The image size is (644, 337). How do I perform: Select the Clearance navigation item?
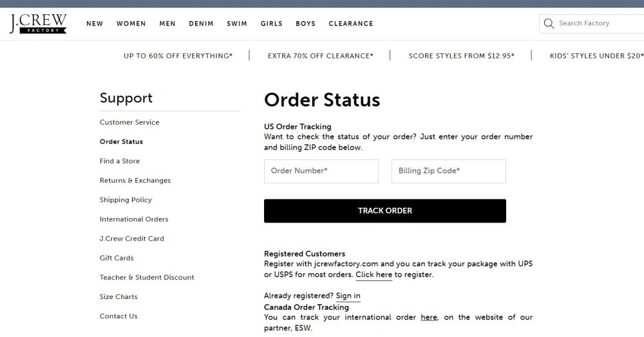click(351, 24)
